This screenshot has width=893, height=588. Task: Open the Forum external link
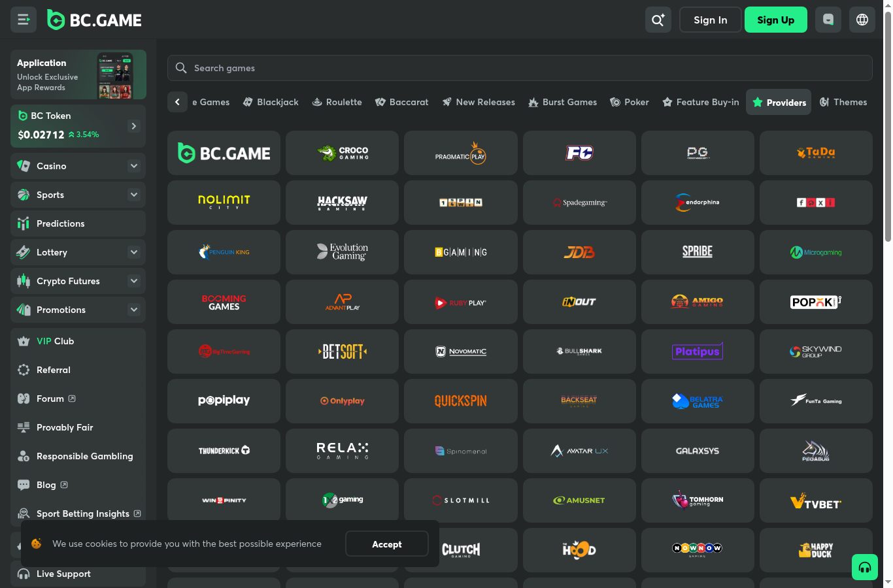pyautogui.click(x=78, y=399)
